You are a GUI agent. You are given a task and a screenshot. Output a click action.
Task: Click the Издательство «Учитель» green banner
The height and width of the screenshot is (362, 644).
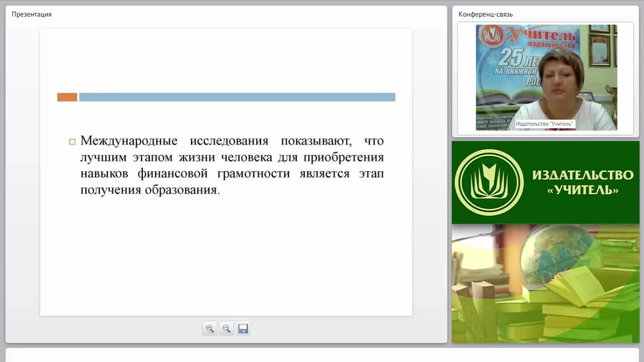pyautogui.click(x=545, y=183)
